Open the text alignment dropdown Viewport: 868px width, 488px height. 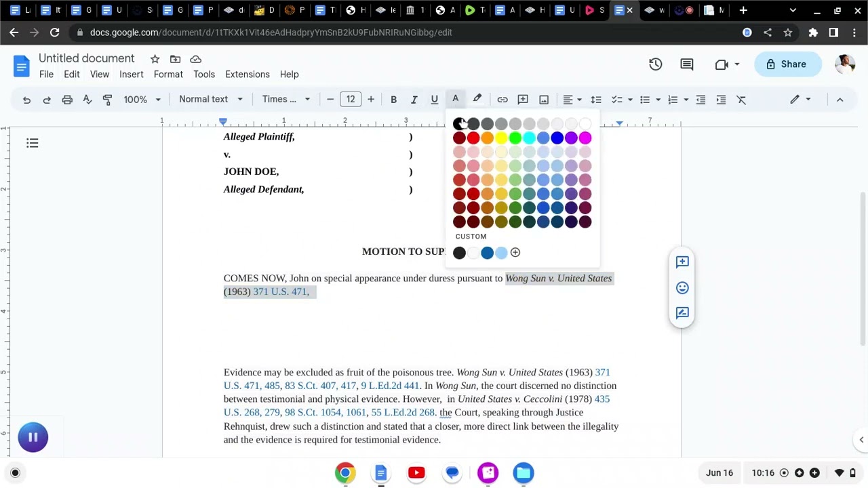(572, 100)
